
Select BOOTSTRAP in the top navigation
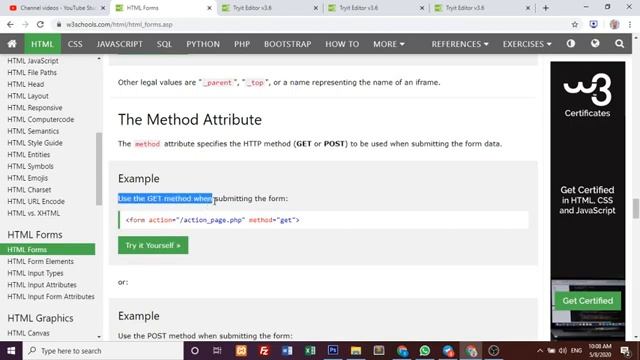coord(287,44)
